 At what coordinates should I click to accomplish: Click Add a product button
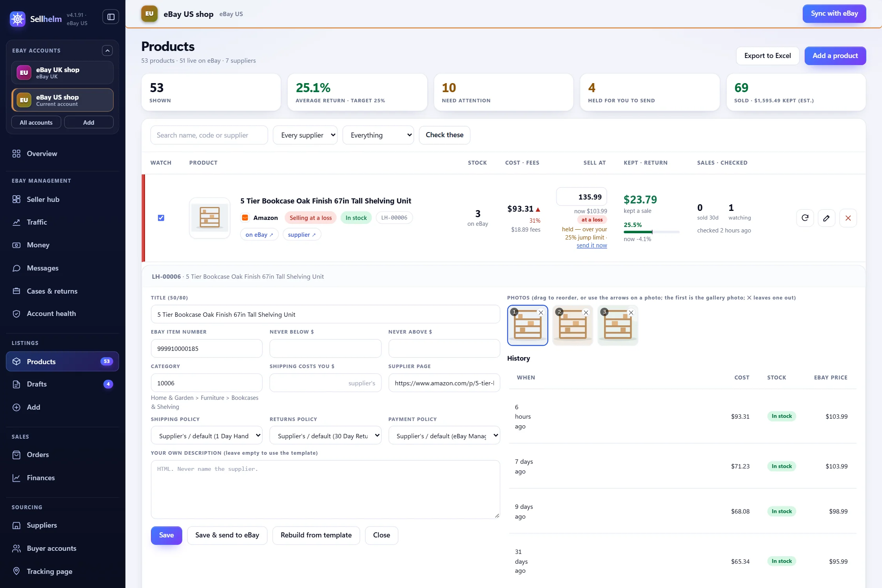point(835,56)
